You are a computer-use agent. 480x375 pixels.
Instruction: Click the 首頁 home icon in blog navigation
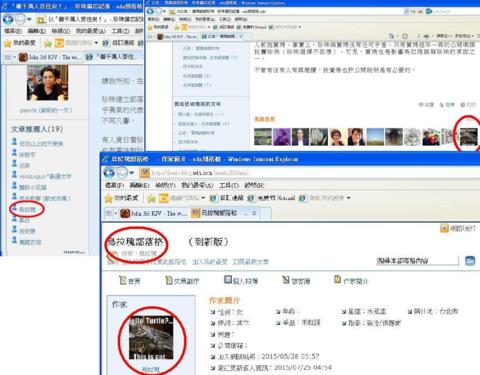[129, 281]
